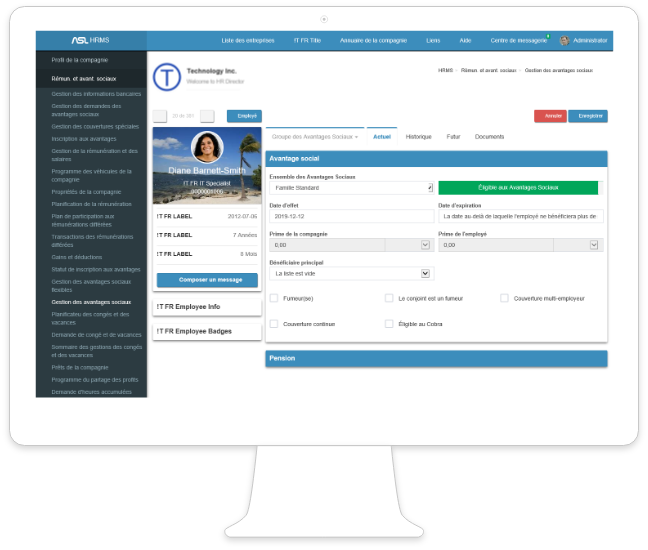Viewport: 648px width, 550px height.
Task: Click the Administrator avatar icon
Action: point(564,40)
